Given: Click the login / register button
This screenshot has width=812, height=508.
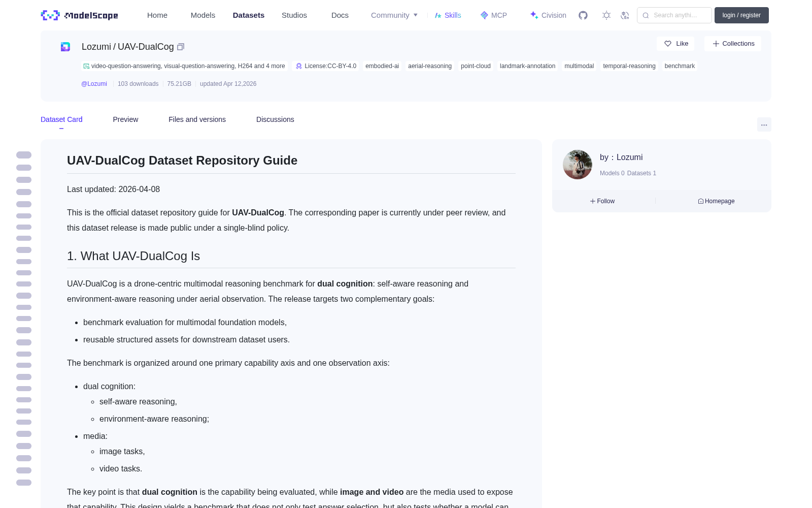Looking at the screenshot, I should tap(741, 15).
